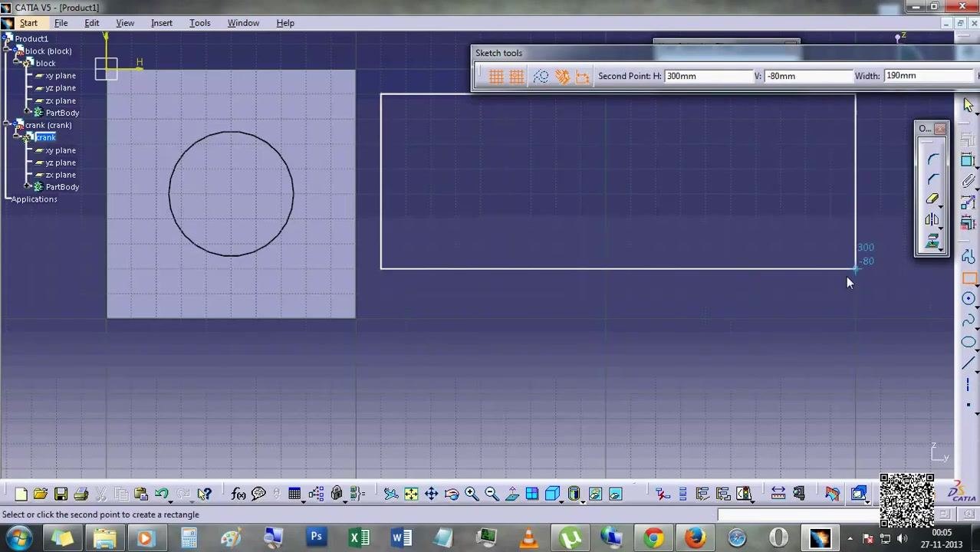Select the Corner tool in Operation toolbar

pyautogui.click(x=932, y=159)
